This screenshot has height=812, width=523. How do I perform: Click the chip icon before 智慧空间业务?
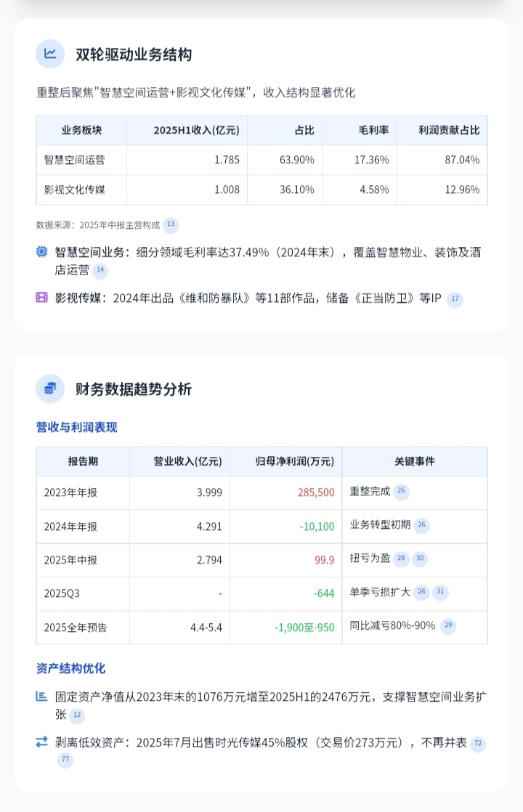42,252
